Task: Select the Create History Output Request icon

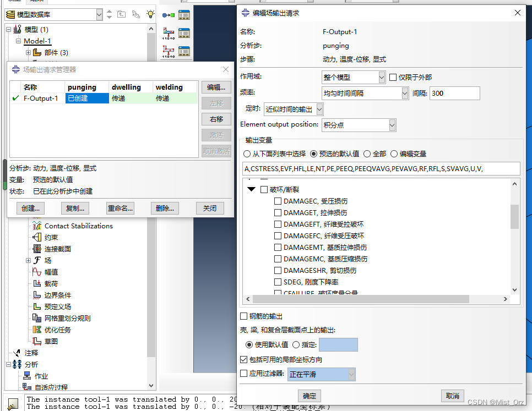Action: (169, 51)
